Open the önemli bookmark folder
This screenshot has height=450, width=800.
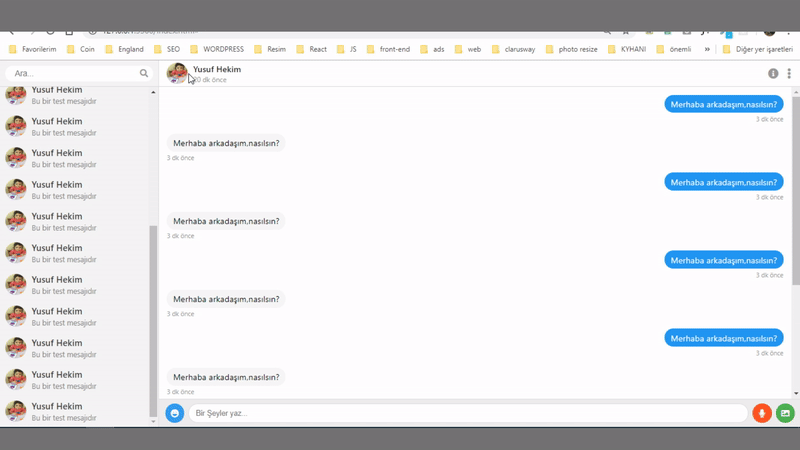pyautogui.click(x=673, y=49)
